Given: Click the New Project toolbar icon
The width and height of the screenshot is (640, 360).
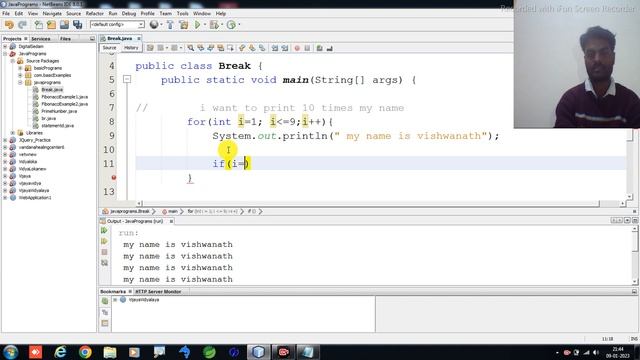Looking at the screenshot, I should click(51, 24).
